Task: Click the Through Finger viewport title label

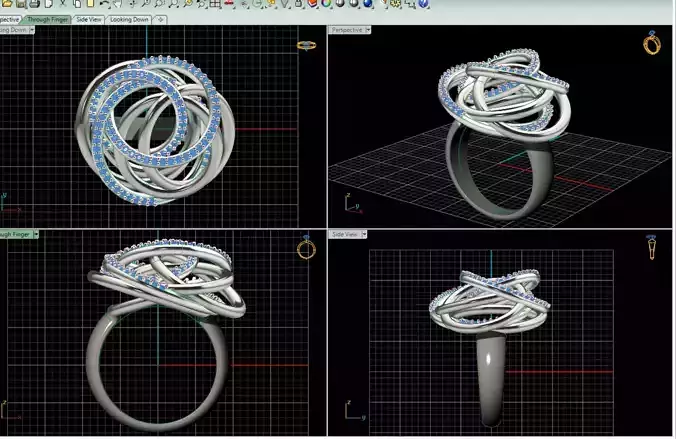Action: coord(16,234)
